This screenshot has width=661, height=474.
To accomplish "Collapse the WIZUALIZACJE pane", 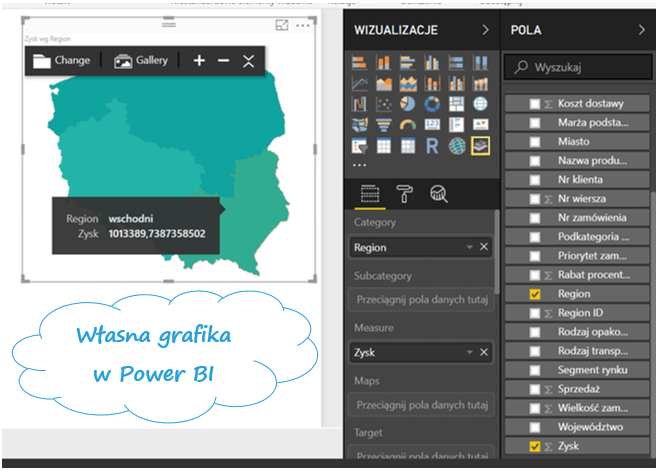I will tap(485, 31).
